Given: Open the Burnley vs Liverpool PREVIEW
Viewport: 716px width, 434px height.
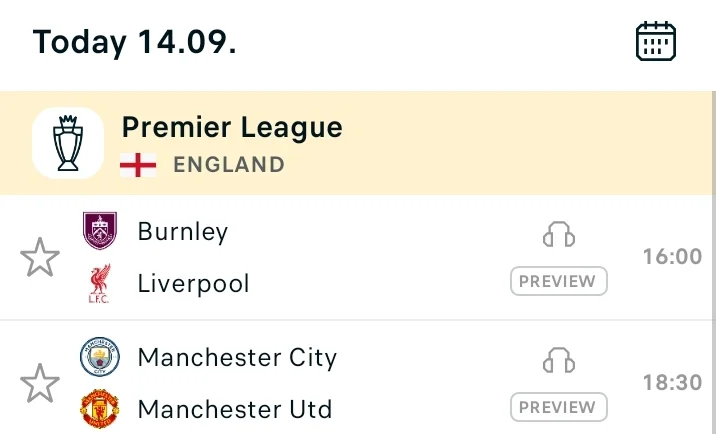Looking at the screenshot, I should tap(559, 281).
